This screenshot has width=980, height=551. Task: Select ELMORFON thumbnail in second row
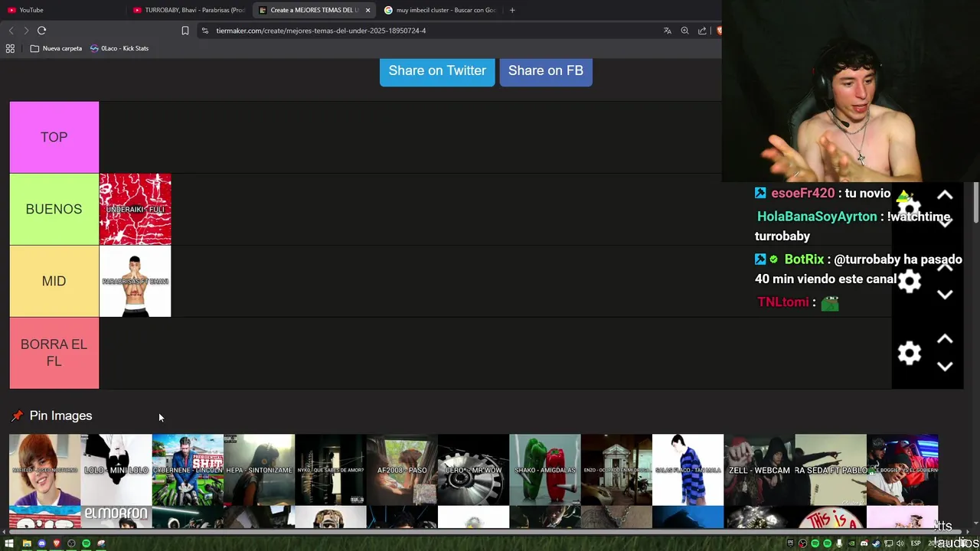pos(116,517)
